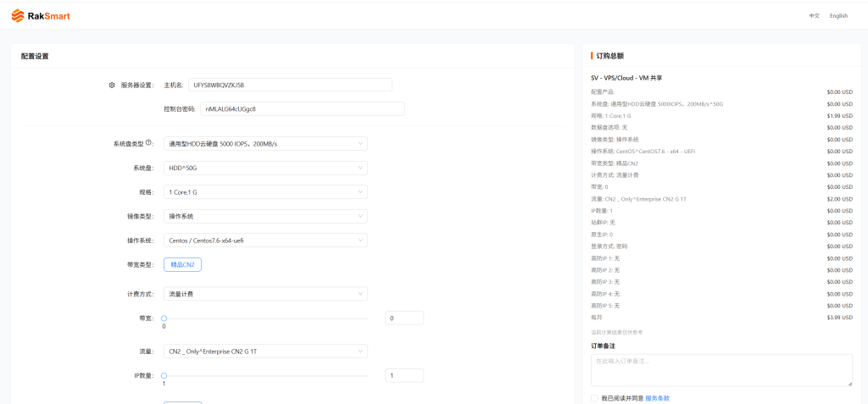Open the 流量 CN2 Enterprise dropdown

coord(265,351)
